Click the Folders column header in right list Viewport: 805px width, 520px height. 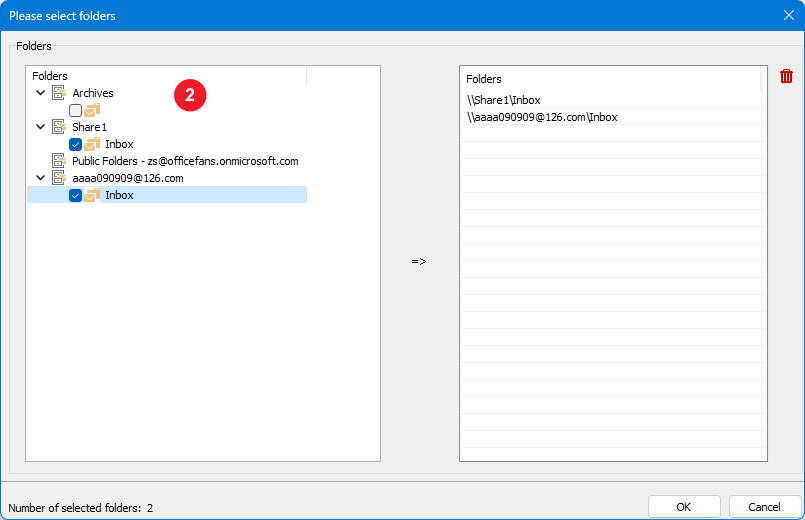pos(610,79)
